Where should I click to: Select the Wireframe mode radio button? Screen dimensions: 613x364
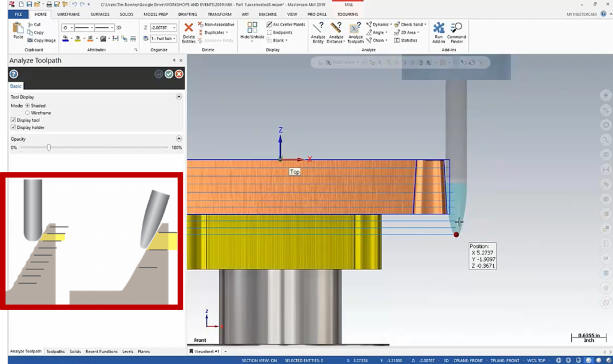(x=28, y=113)
